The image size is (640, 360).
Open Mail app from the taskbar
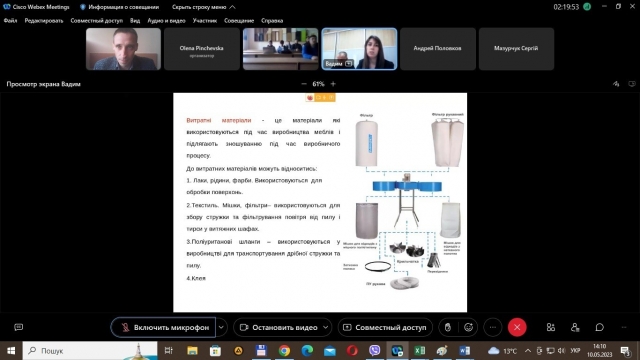click(330, 351)
